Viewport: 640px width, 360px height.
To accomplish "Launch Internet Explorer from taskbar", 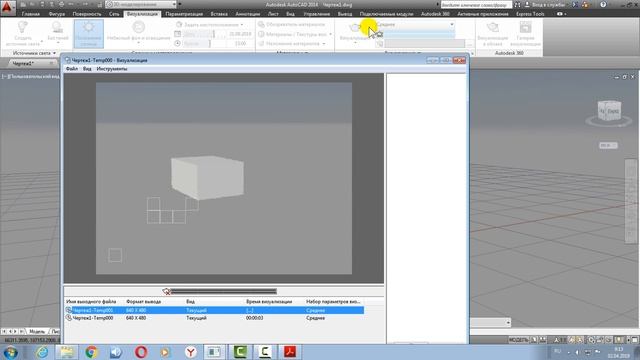I will click(x=42, y=352).
